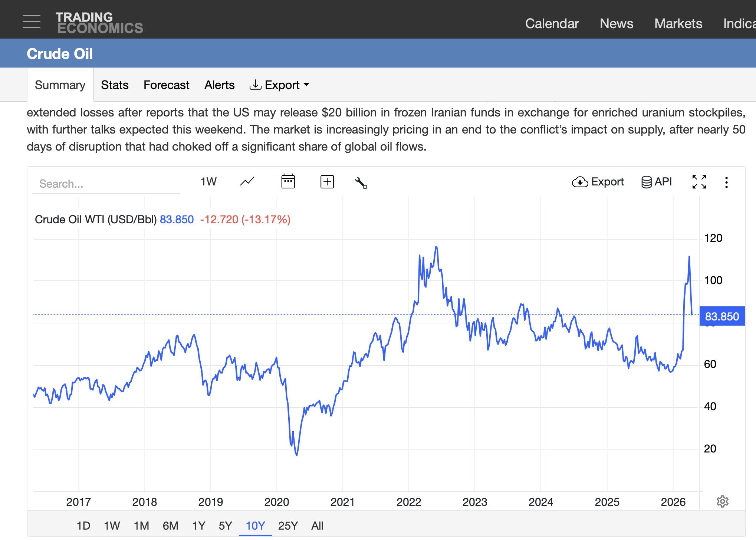Click the 83.850 price axis label
Viewport: 756px width, 540px height.
coord(722,316)
